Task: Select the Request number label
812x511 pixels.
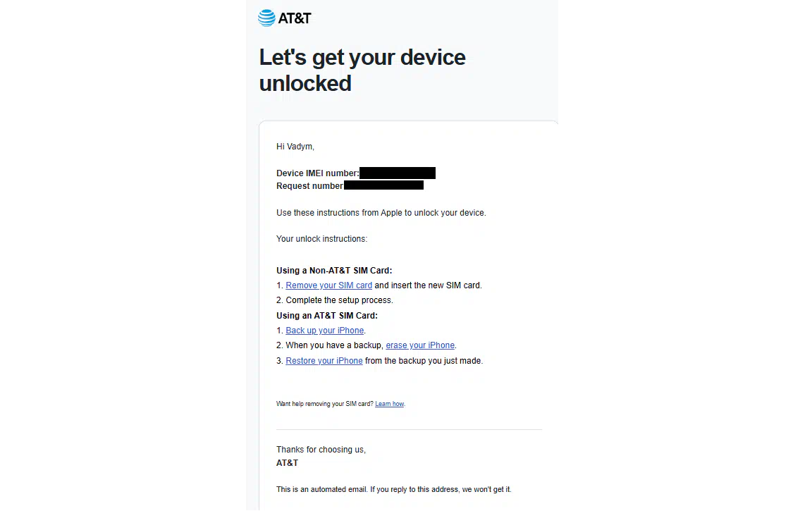Action: [309, 186]
